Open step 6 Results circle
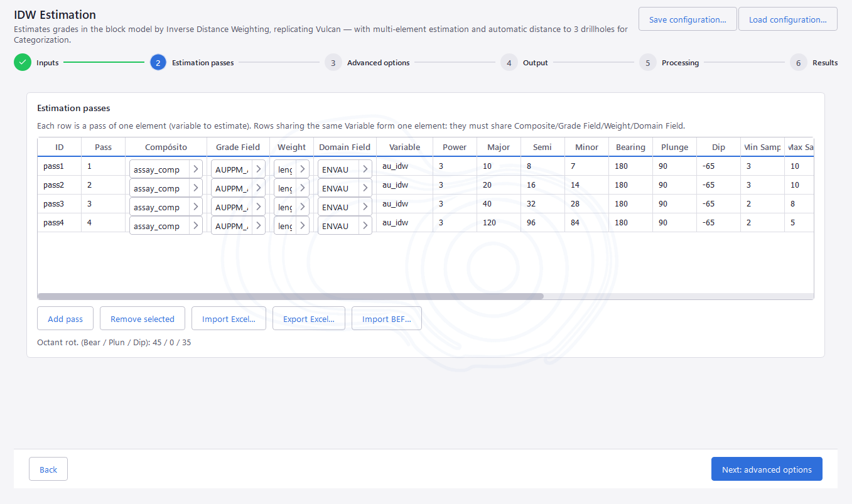 798,63
